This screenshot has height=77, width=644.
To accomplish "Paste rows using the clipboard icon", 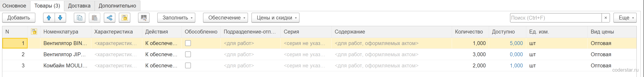I will pyautogui.click(x=95, y=18).
